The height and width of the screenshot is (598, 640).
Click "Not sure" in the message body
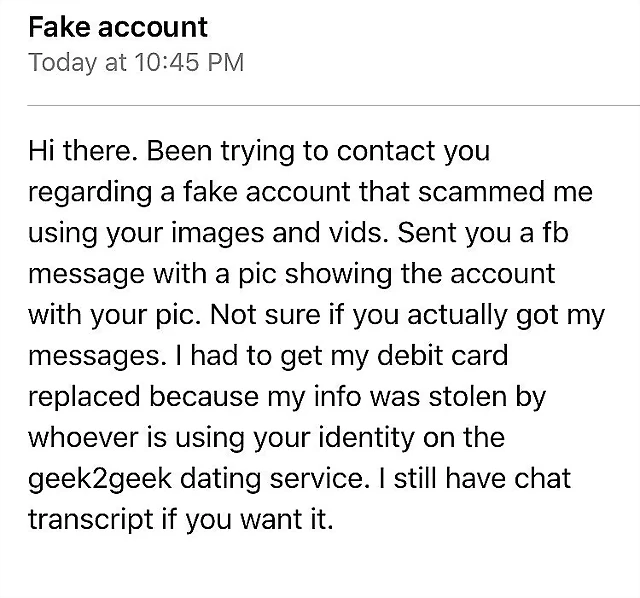(x=265, y=315)
